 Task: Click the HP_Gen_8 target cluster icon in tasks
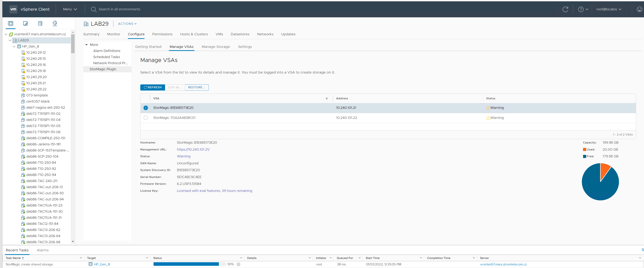pyautogui.click(x=90, y=264)
